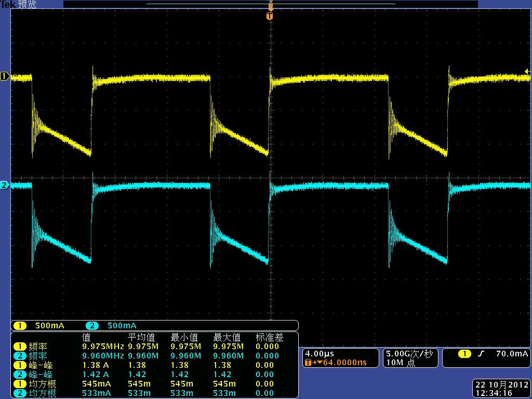Click the channel 2 ground reference marker beside the cyan waveform
This screenshot has width=532, height=399.
click(5, 185)
